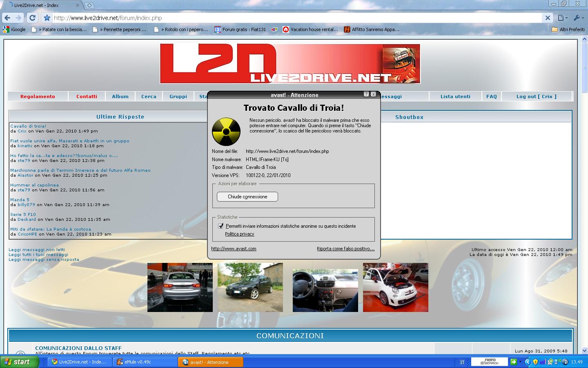Open 'Affitto Sanremo Appa...' bookmark
Image resolution: width=588 pixels, height=368 pixels.
372,29
